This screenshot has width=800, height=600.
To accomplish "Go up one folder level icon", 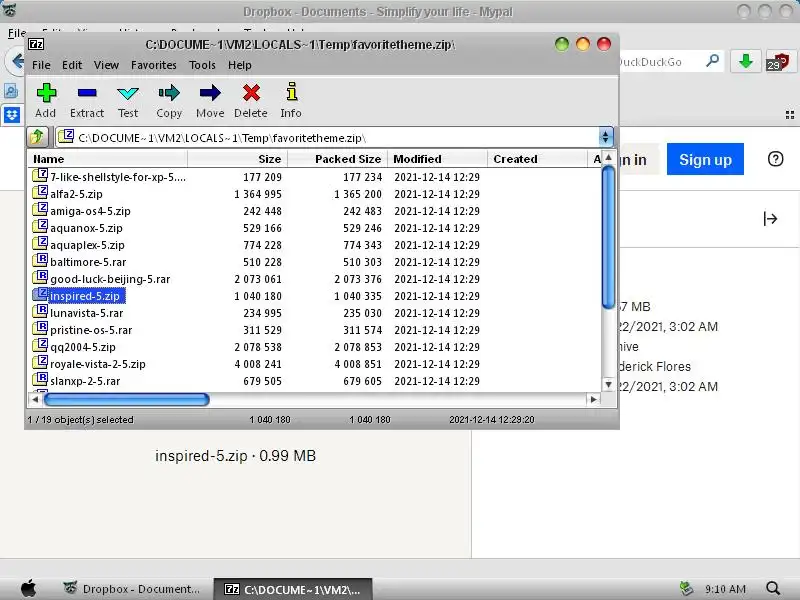I will pyautogui.click(x=37, y=137).
